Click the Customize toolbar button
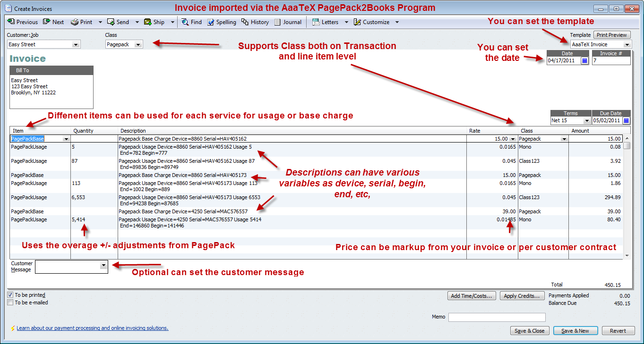The width and height of the screenshot is (644, 344). coord(371,22)
